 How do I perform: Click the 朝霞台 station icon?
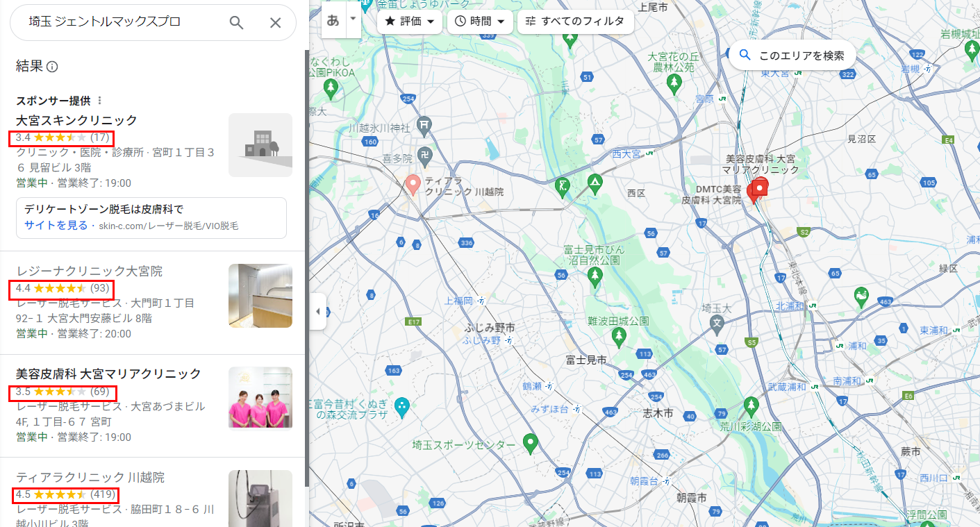(x=665, y=480)
